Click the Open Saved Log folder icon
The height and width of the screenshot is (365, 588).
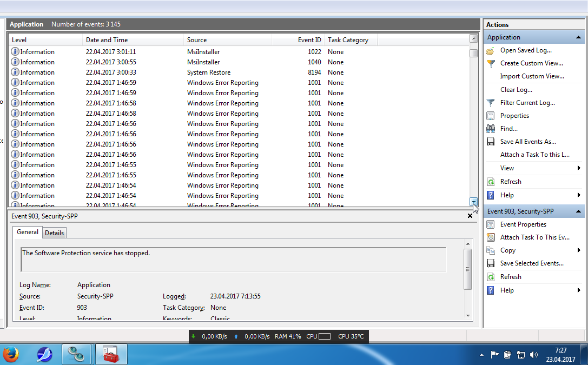tap(490, 51)
